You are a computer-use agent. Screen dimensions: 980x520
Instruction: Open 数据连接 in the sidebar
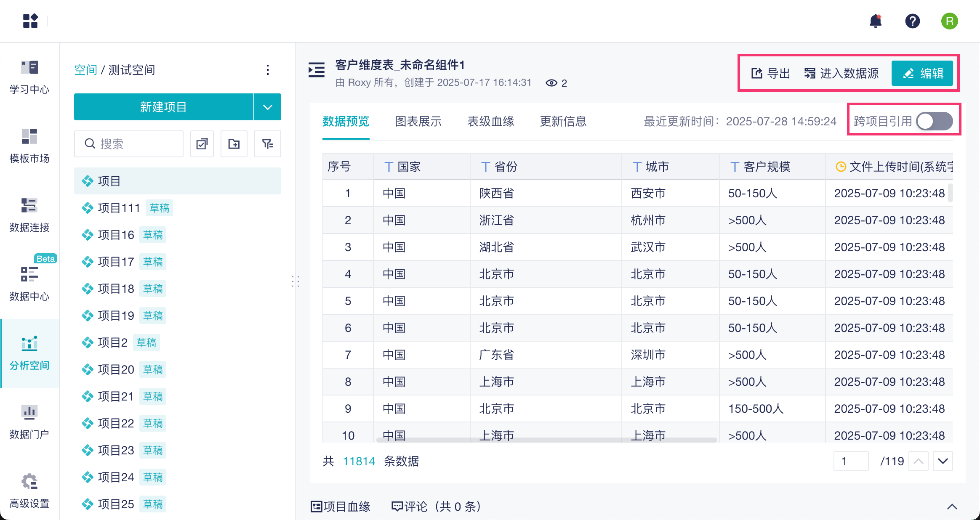pos(29,215)
